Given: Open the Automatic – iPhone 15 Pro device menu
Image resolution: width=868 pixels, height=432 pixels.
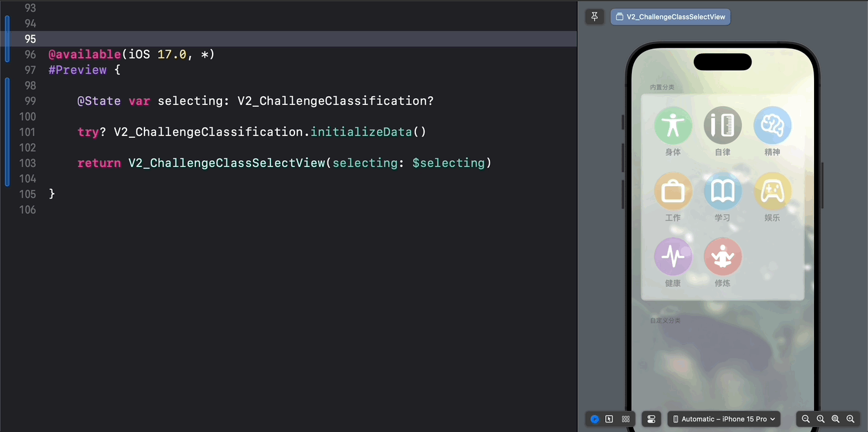Looking at the screenshot, I should [x=724, y=419].
